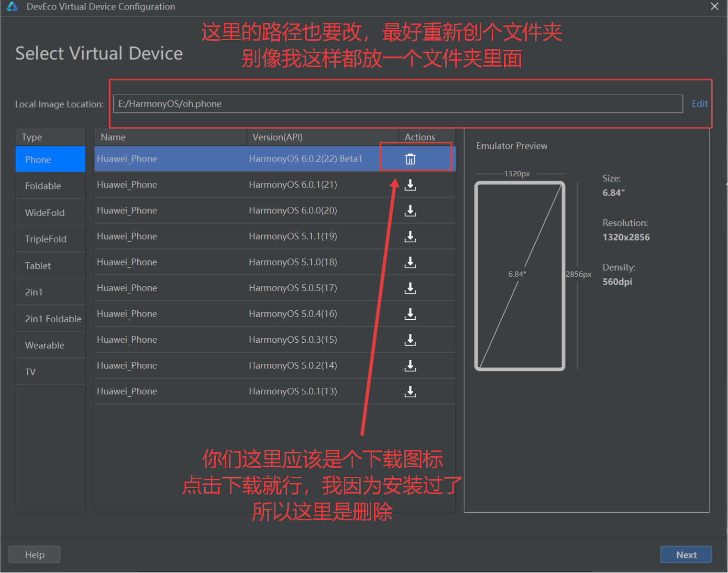Click the Actions column header

427,137
